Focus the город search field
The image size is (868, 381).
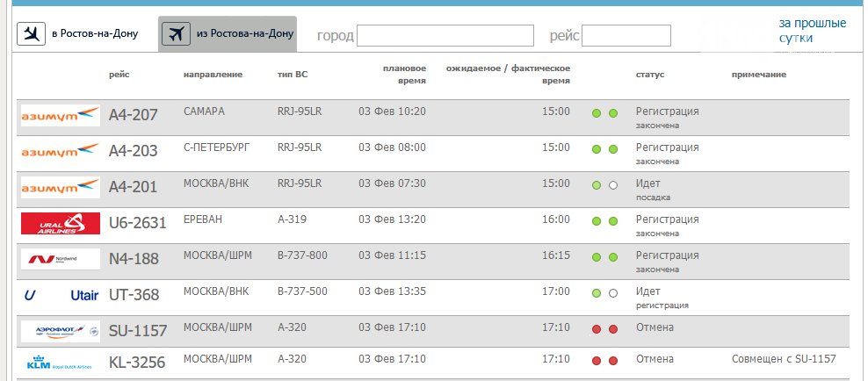[445, 35]
